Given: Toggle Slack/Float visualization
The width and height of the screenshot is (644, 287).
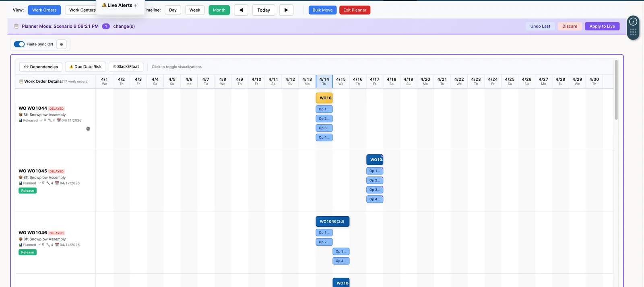Looking at the screenshot, I should point(126,67).
